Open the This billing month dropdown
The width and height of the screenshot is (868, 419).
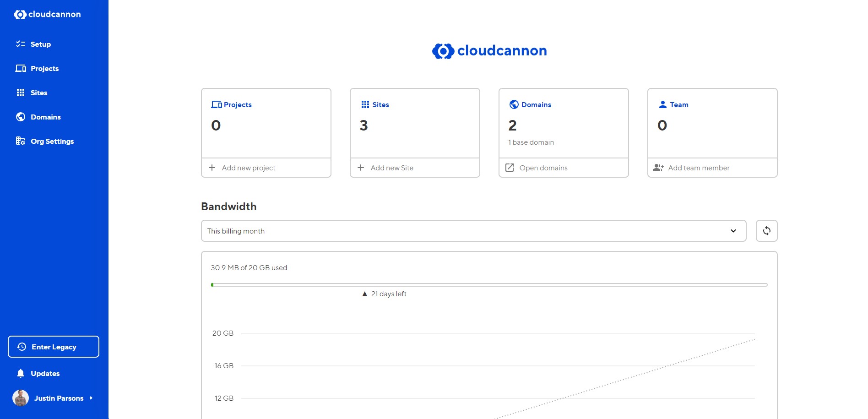473,231
